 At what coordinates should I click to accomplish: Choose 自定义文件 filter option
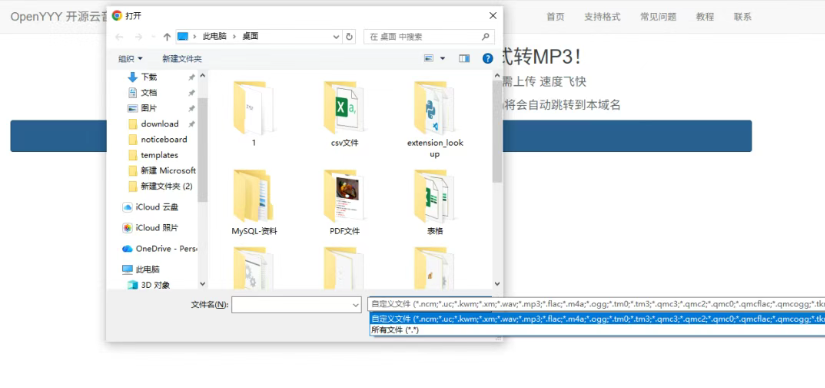tap(597, 319)
